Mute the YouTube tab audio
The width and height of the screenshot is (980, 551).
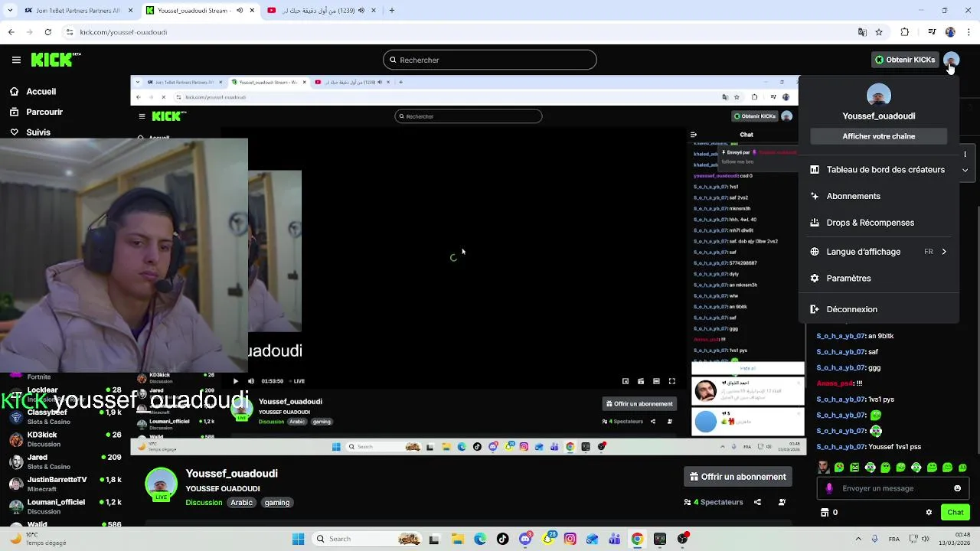[361, 11]
